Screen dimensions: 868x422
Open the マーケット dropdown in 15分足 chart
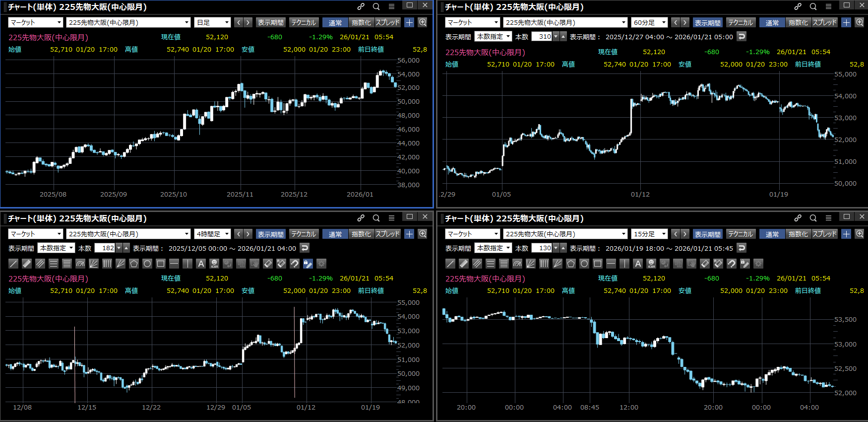pos(473,234)
